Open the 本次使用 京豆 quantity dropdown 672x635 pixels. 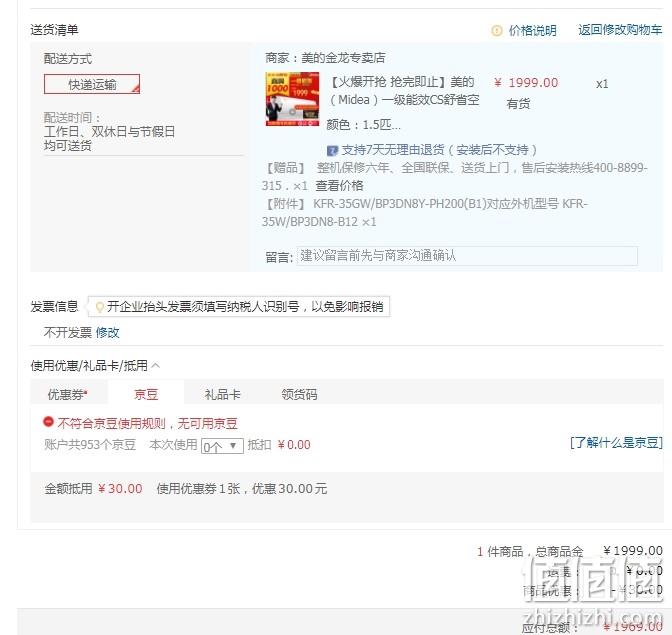click(222, 446)
